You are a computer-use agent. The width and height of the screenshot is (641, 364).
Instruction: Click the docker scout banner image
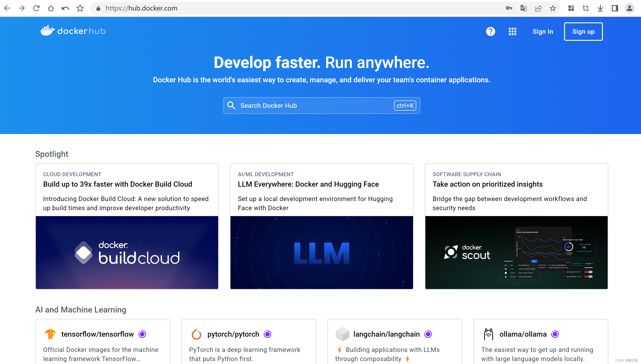coord(516,253)
